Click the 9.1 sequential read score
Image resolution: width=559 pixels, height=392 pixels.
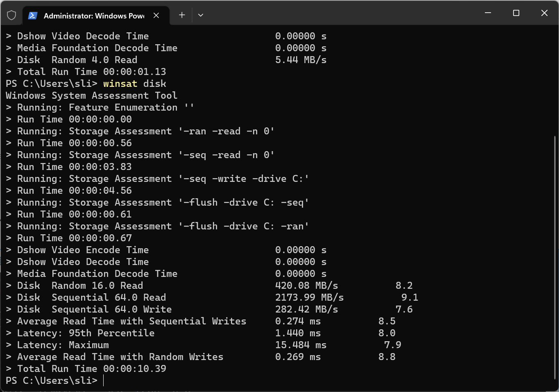[410, 297]
